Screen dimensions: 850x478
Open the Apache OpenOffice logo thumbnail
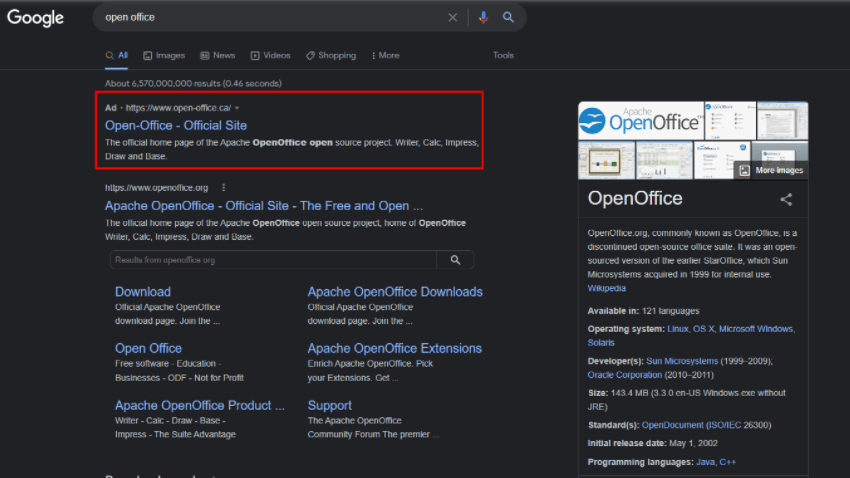point(641,120)
